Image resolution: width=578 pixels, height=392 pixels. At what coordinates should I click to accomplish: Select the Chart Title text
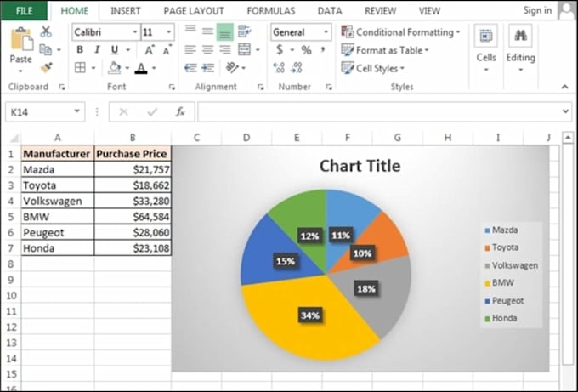pos(360,166)
